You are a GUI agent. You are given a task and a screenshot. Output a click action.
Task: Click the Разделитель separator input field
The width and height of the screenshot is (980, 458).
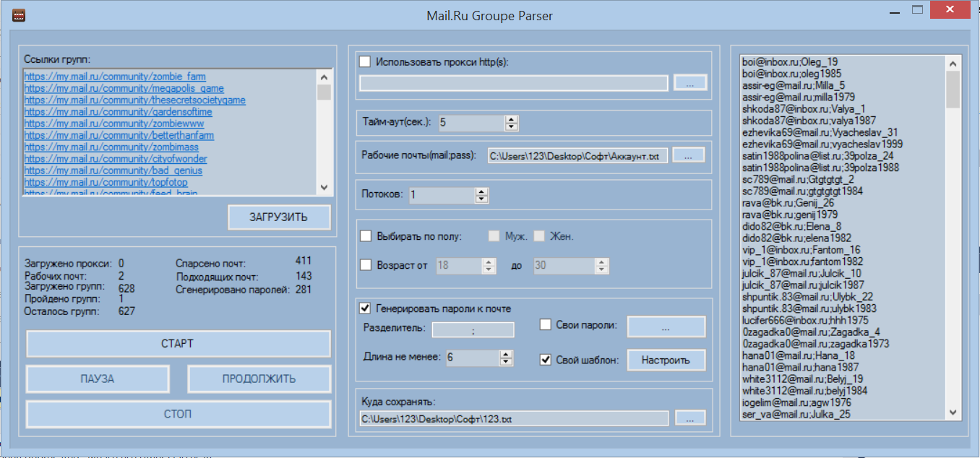click(473, 330)
